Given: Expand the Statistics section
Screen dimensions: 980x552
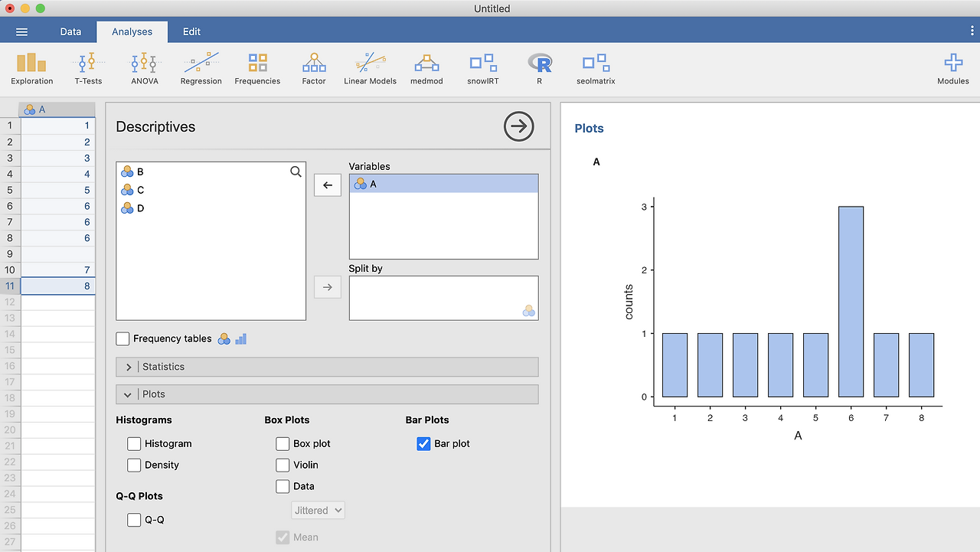Looking at the screenshot, I should point(327,367).
